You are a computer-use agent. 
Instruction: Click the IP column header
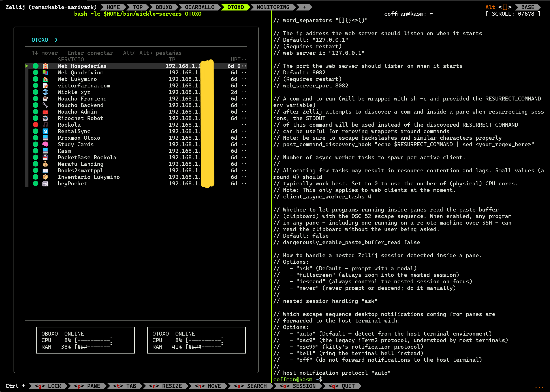click(172, 59)
